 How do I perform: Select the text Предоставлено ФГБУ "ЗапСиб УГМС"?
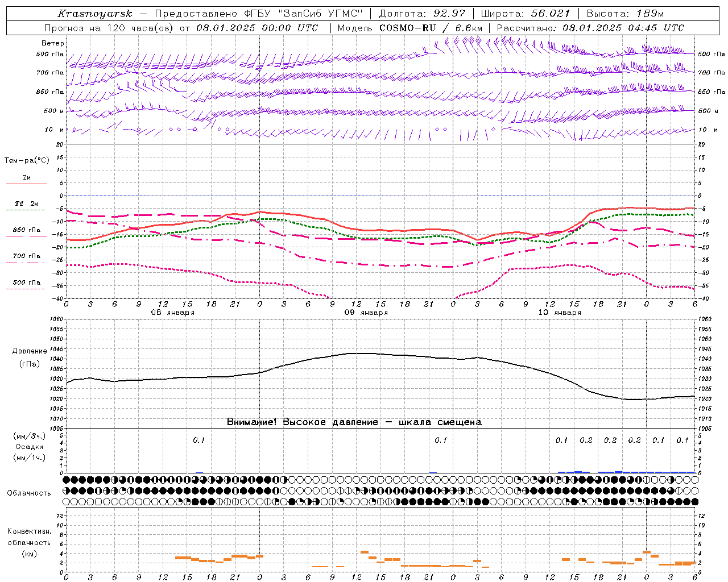[259, 14]
